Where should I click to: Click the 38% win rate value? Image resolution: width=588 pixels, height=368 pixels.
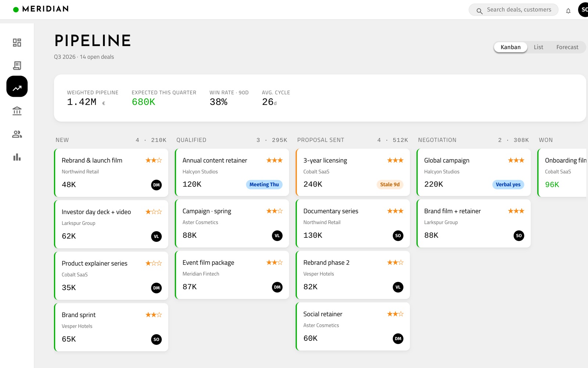(x=219, y=102)
